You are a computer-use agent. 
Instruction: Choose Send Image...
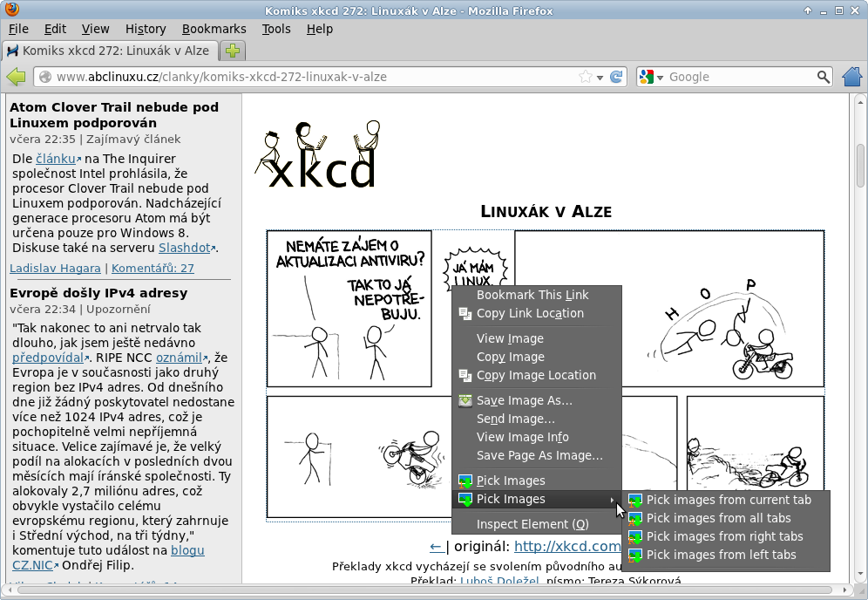click(537, 419)
